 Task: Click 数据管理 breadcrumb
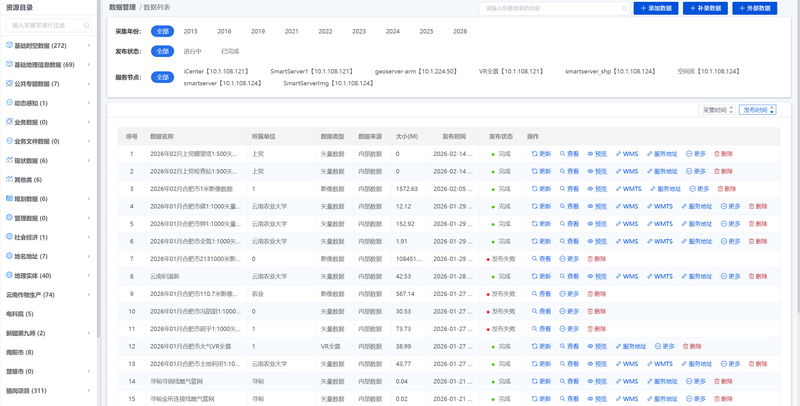click(x=122, y=8)
